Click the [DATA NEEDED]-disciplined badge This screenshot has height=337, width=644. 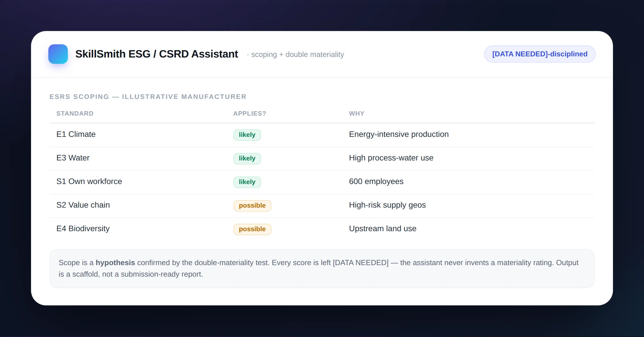click(x=540, y=54)
